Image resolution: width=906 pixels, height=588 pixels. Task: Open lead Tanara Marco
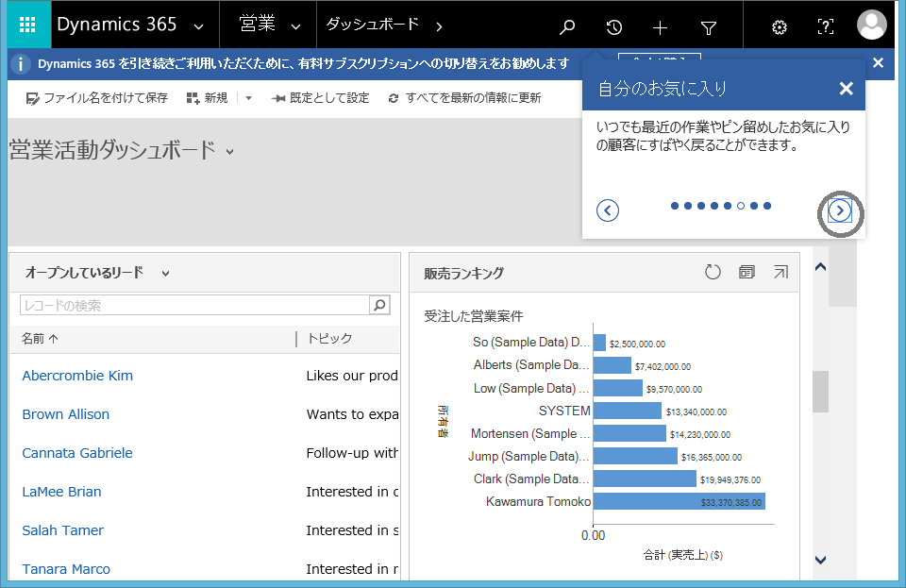coord(66,569)
